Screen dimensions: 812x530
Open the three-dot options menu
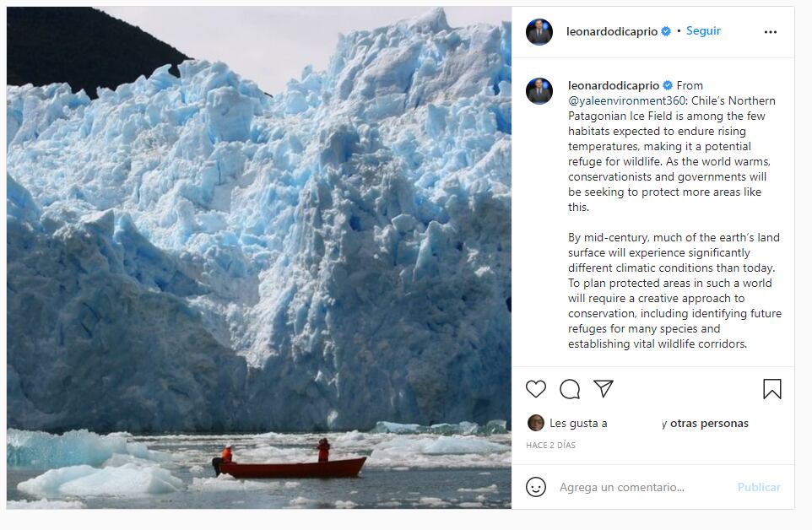(770, 32)
